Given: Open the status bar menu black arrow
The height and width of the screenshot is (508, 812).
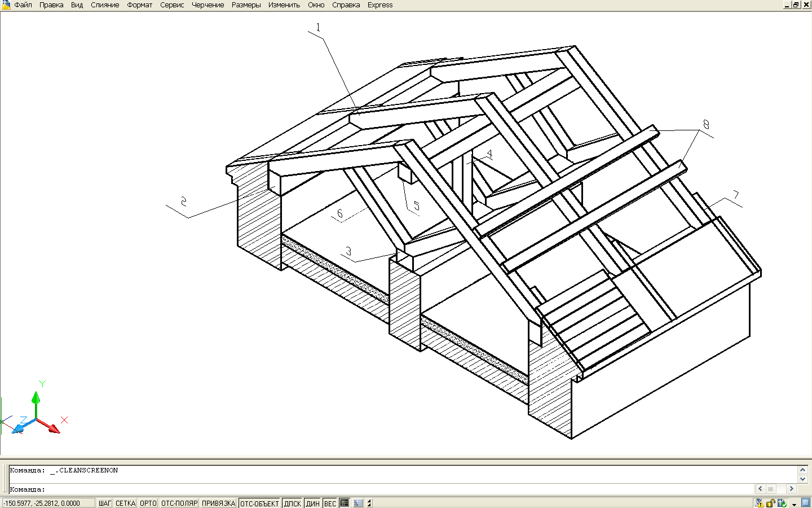Looking at the screenshot, I should tap(794, 505).
